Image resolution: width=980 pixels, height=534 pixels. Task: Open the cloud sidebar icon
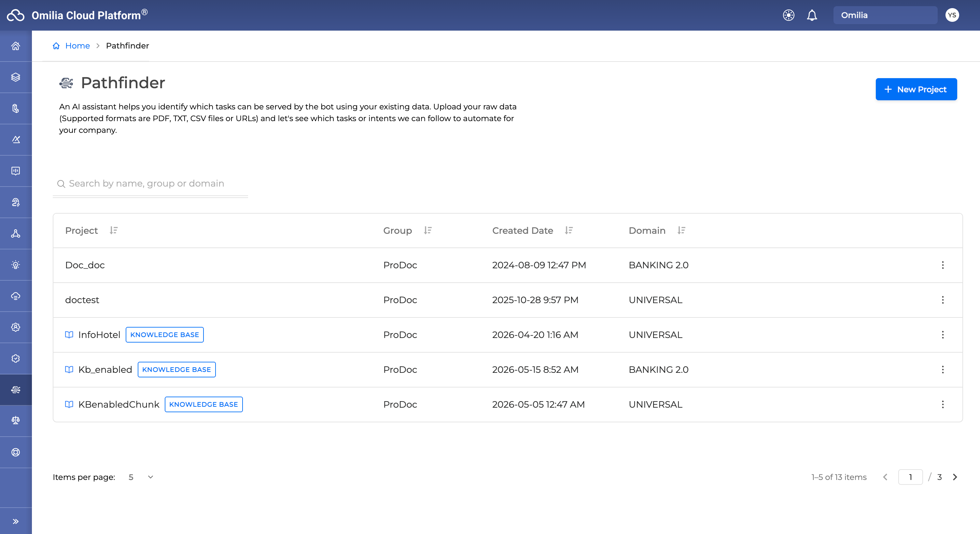[x=16, y=296]
